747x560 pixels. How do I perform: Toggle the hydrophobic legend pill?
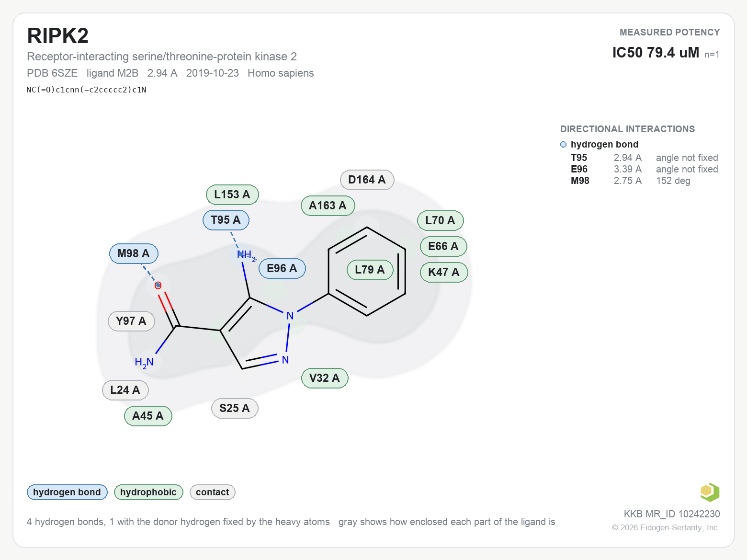pos(148,492)
